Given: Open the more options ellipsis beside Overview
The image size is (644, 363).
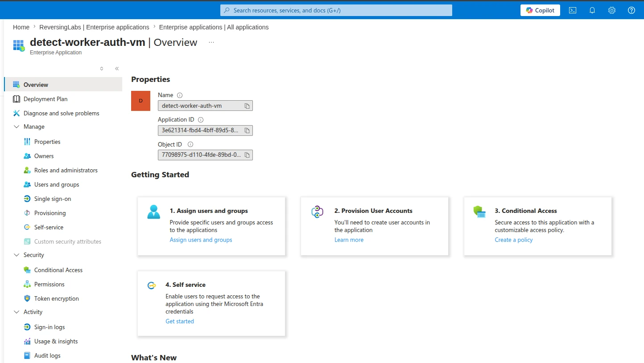Looking at the screenshot, I should (211, 42).
